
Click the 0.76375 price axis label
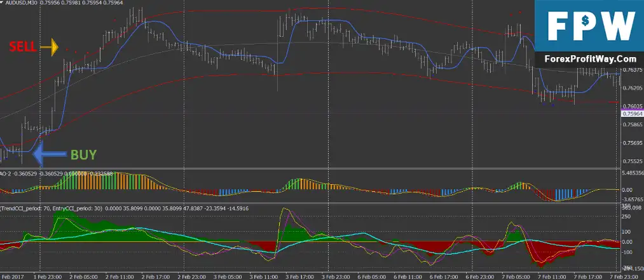[633, 70]
